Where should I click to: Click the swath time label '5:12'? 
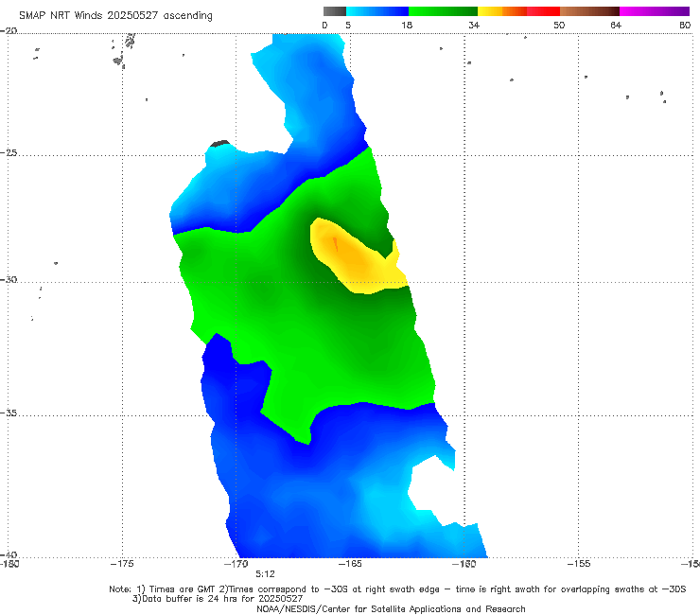[265, 574]
